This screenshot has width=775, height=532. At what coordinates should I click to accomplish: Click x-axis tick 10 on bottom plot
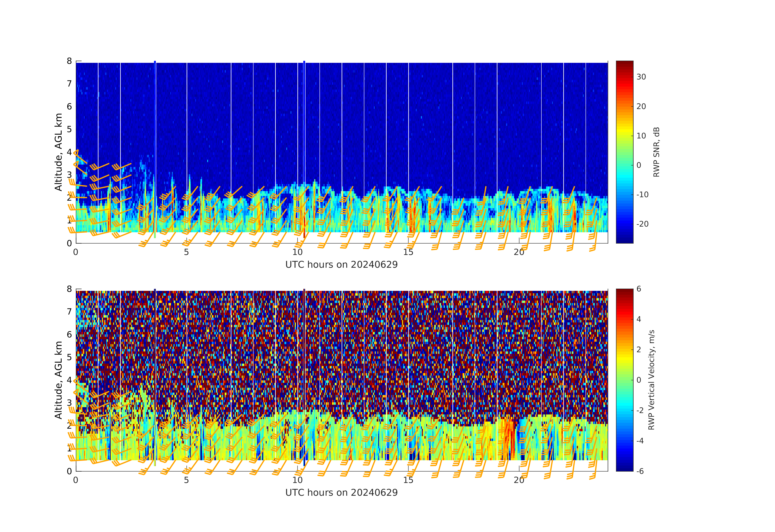pyautogui.click(x=297, y=480)
